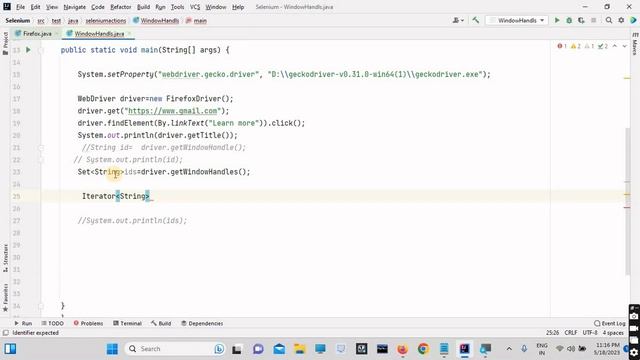Open the Favorites tool window sidebar tab

5,298
